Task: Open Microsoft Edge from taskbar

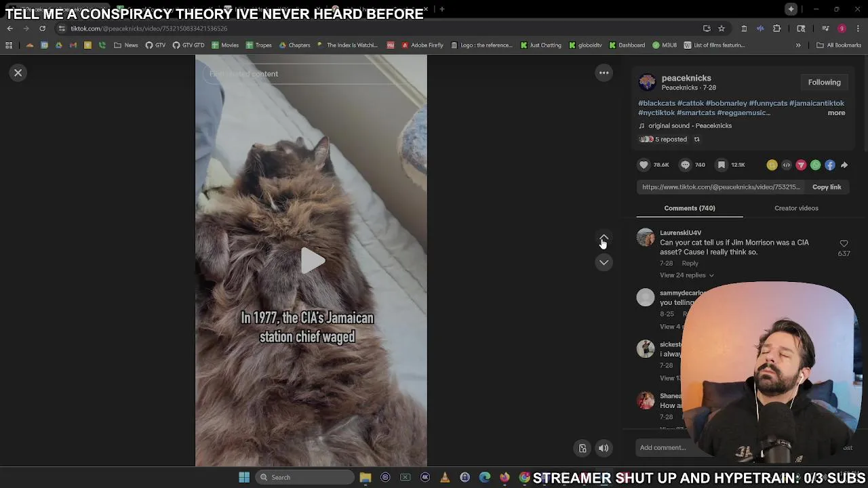Action: tap(485, 477)
